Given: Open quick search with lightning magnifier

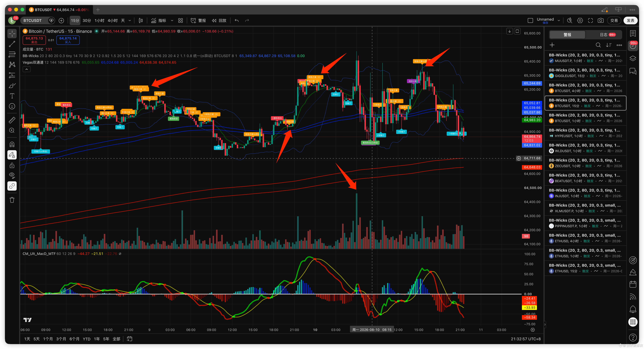Looking at the screenshot, I should pos(569,20).
